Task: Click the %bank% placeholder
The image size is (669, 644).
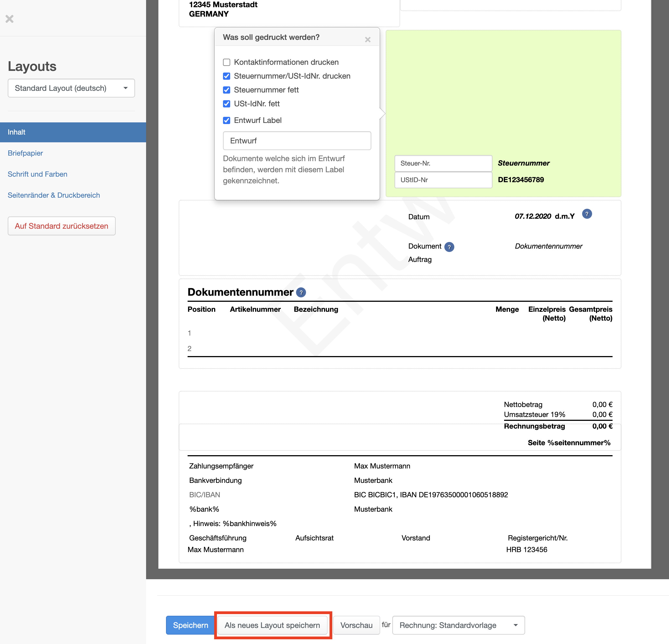Action: (x=204, y=509)
